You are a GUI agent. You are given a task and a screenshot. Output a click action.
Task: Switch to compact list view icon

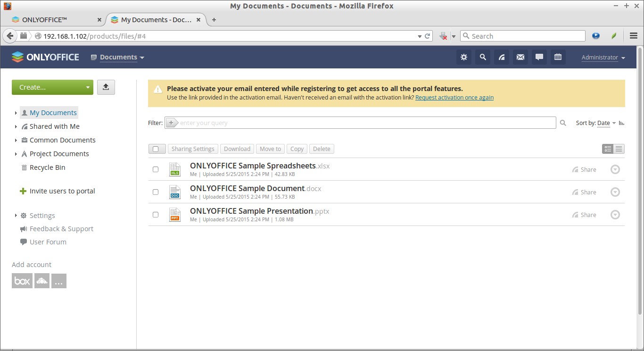[x=619, y=149]
